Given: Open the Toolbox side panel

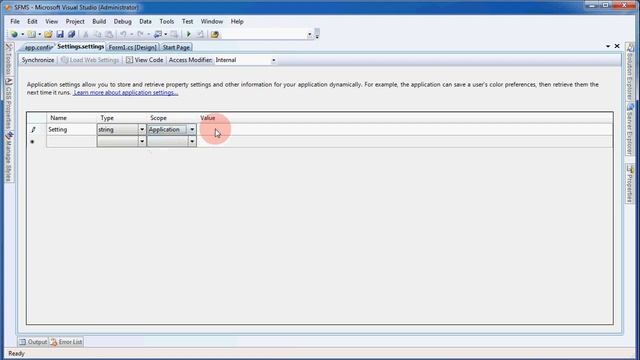Looking at the screenshot, I should pos(9,60).
